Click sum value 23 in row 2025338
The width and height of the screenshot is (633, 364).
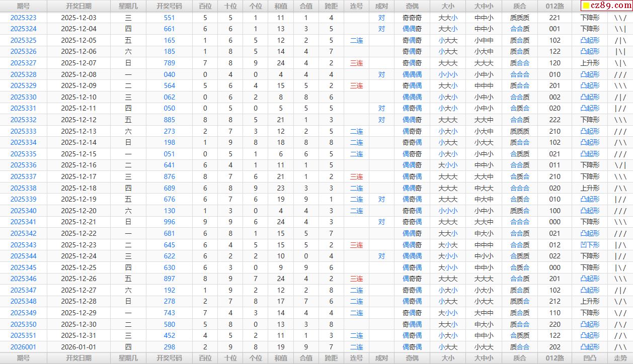tap(281, 188)
